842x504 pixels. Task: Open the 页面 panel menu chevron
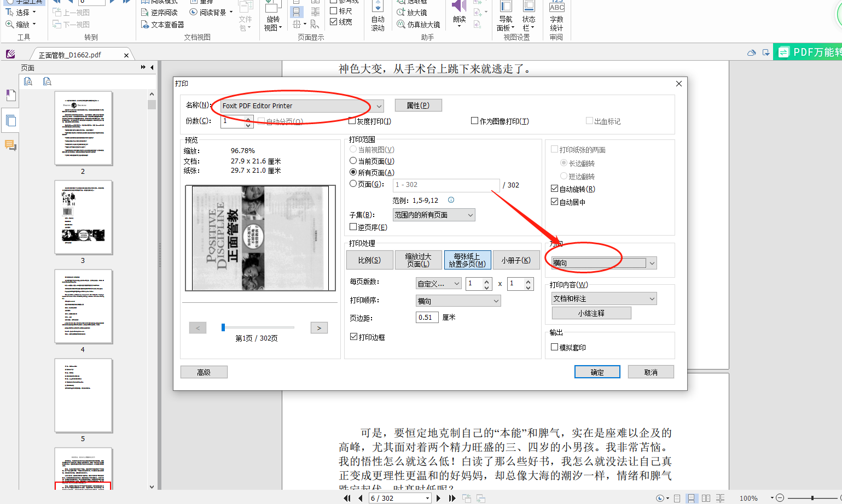point(143,67)
